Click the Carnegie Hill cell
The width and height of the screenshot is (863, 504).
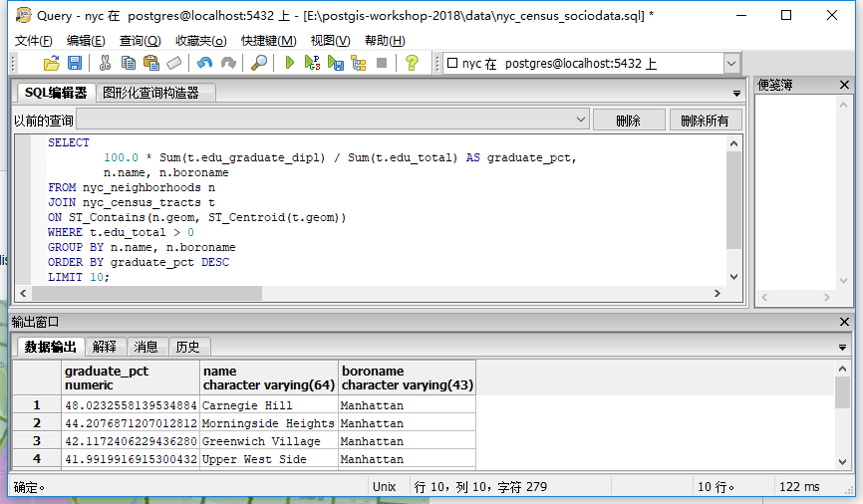click(x=269, y=405)
